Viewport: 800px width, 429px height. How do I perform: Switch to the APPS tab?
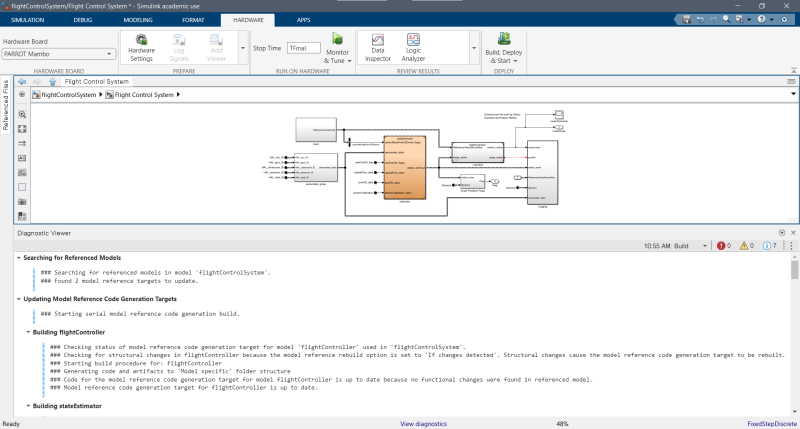(x=304, y=20)
